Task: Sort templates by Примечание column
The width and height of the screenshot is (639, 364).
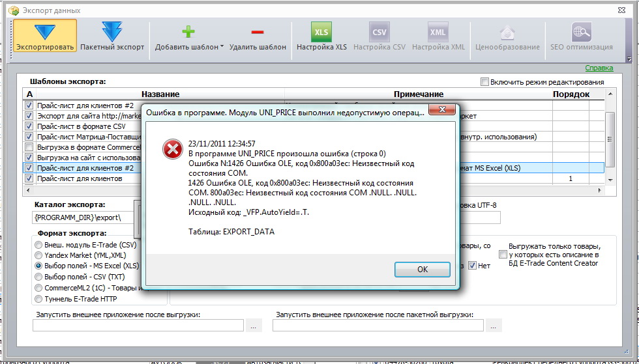Action: tap(419, 94)
